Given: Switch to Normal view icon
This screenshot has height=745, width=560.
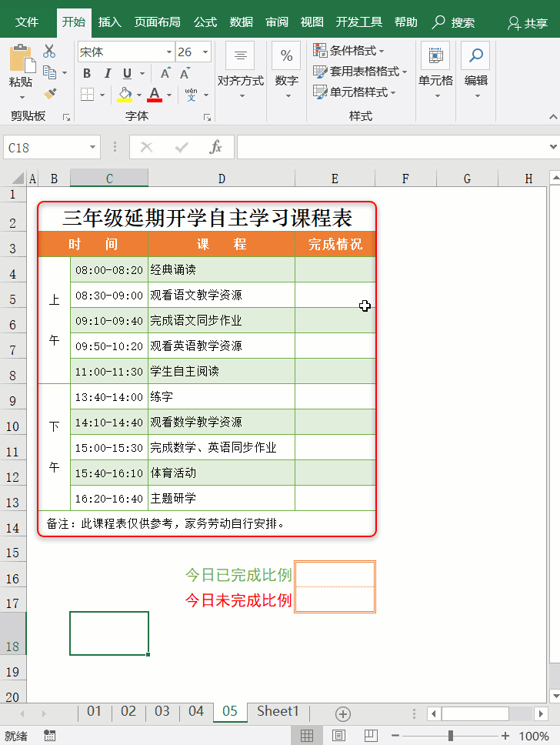Looking at the screenshot, I should 307,736.
